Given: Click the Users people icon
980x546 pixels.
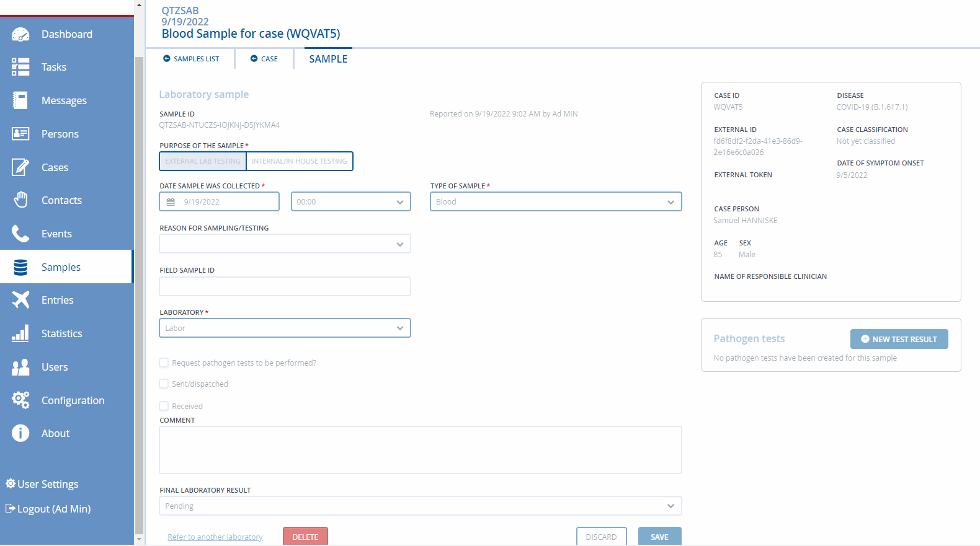Looking at the screenshot, I should coord(20,367).
